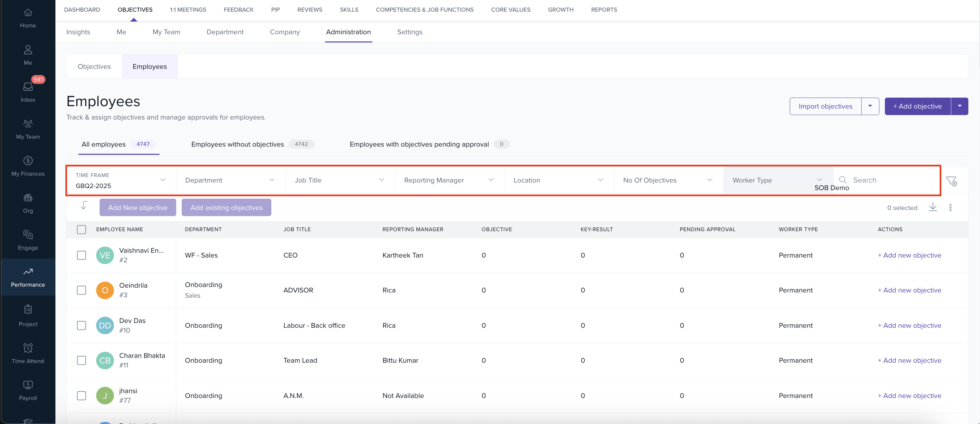Open the Home section in the sidebar
Viewport: 980px width, 424px height.
(x=28, y=18)
